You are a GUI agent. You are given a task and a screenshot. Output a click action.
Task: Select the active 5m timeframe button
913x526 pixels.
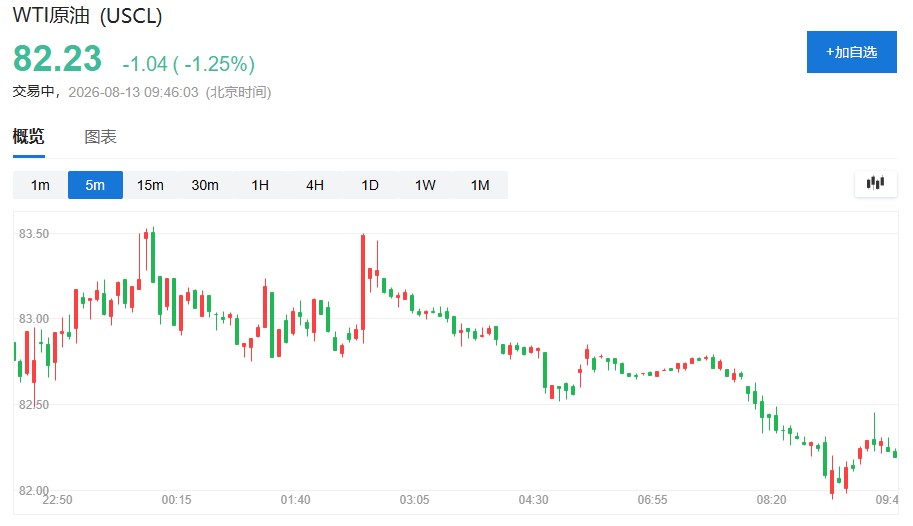(x=95, y=185)
